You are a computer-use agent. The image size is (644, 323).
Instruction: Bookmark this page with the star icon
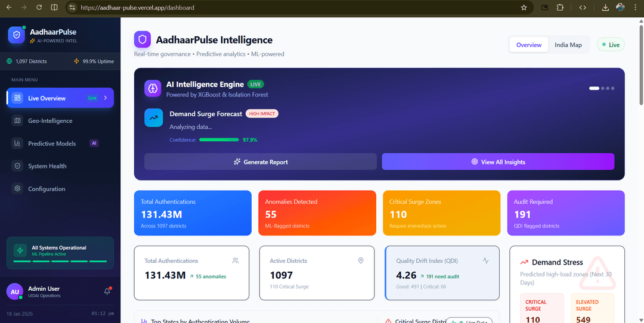524,7
